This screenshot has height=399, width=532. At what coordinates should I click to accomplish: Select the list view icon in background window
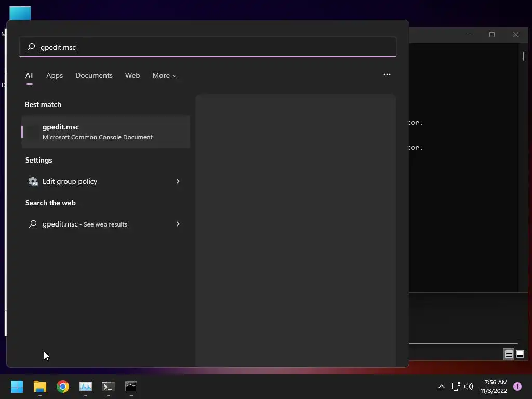(x=509, y=354)
